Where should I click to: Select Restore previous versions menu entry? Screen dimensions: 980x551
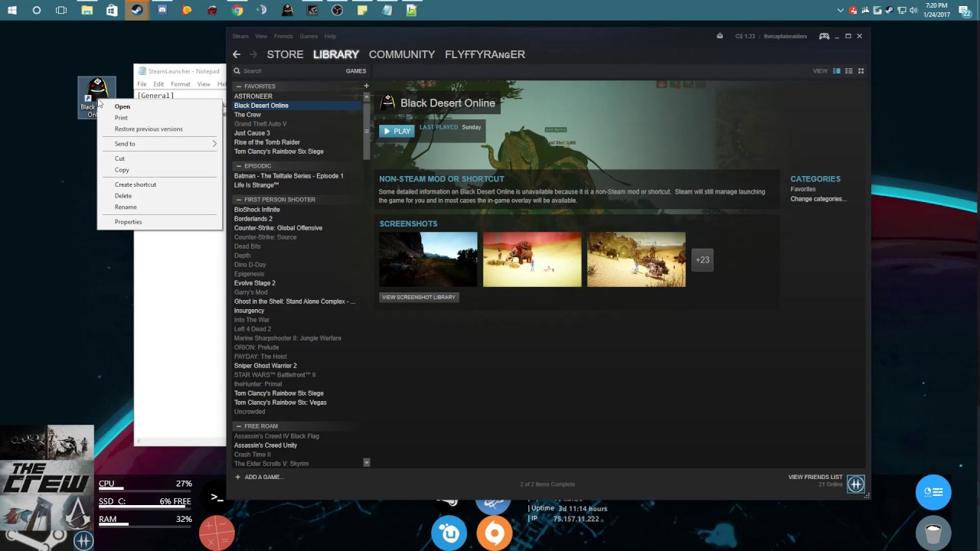pyautogui.click(x=159, y=129)
